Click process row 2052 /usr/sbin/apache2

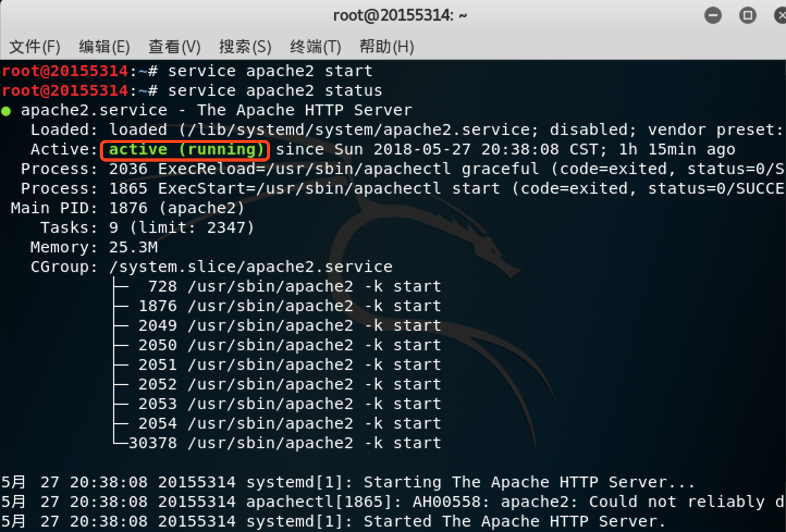pos(290,385)
